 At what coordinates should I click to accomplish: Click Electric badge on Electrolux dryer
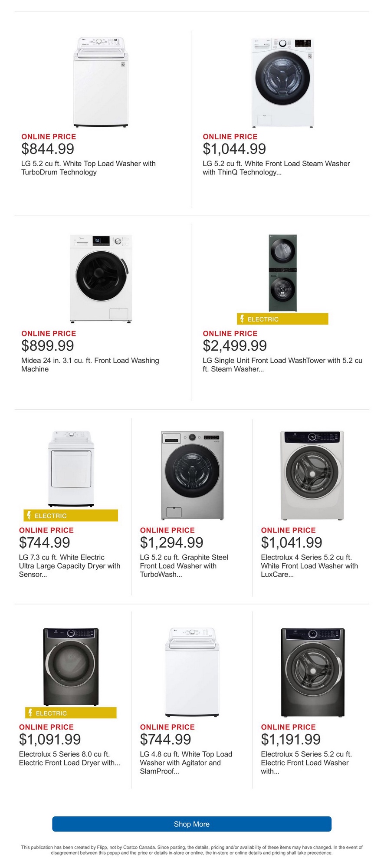tap(71, 713)
